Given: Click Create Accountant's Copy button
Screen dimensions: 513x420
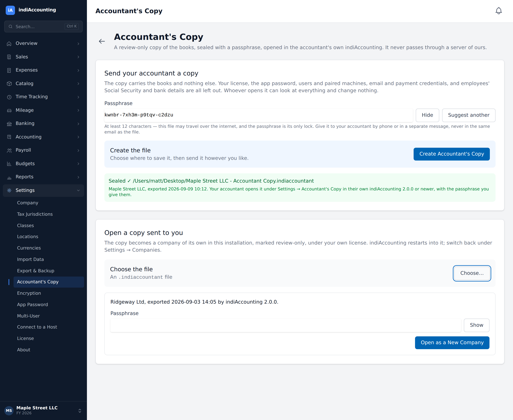Looking at the screenshot, I should point(452,154).
